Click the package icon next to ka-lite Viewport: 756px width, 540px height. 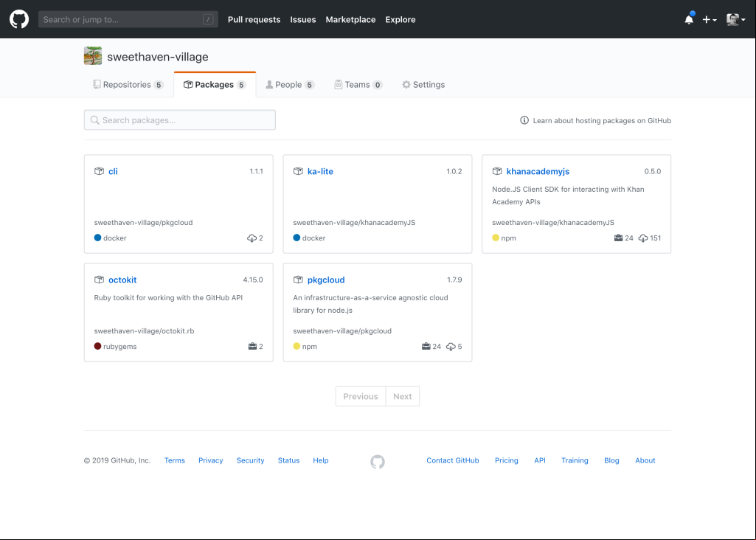298,171
